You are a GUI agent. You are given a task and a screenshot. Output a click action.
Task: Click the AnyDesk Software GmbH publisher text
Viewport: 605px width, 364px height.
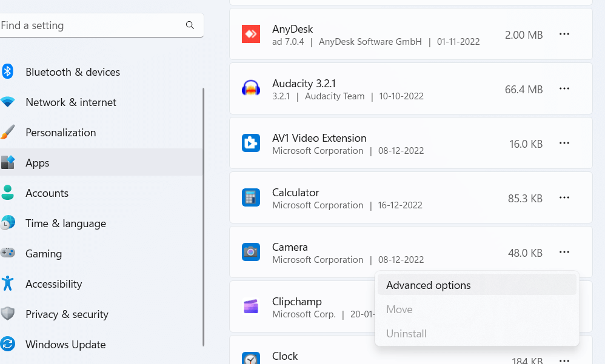click(x=370, y=42)
